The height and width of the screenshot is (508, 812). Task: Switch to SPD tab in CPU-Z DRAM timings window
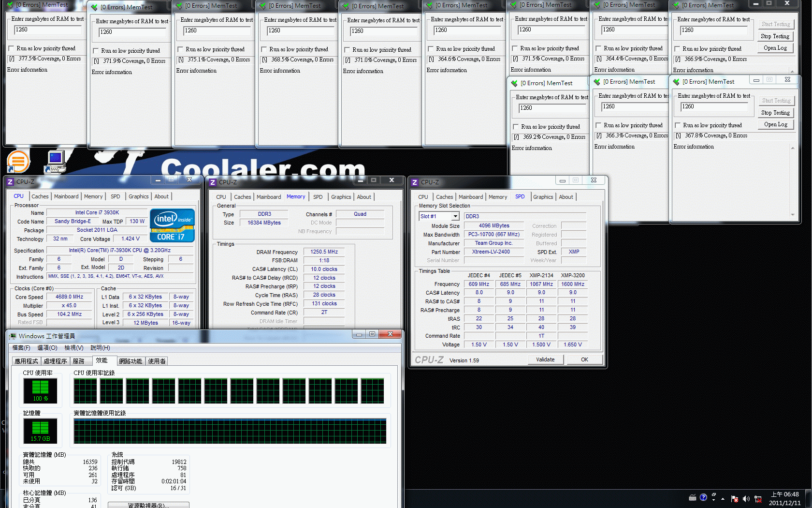[x=318, y=197]
